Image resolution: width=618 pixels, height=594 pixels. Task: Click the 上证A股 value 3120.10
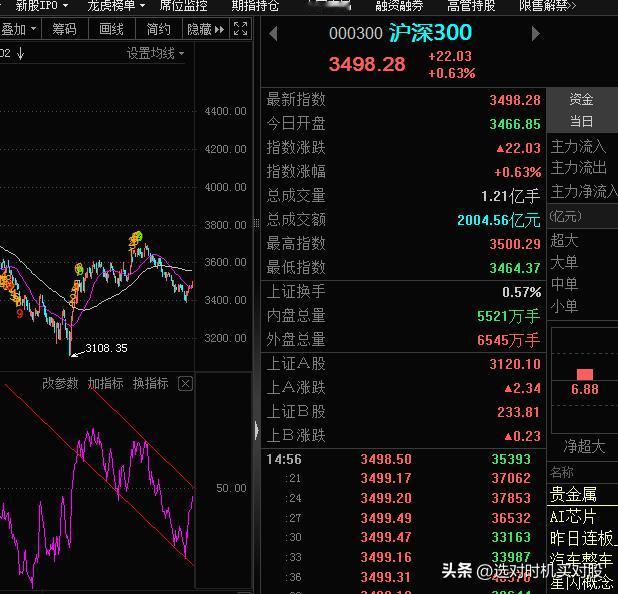tap(515, 364)
